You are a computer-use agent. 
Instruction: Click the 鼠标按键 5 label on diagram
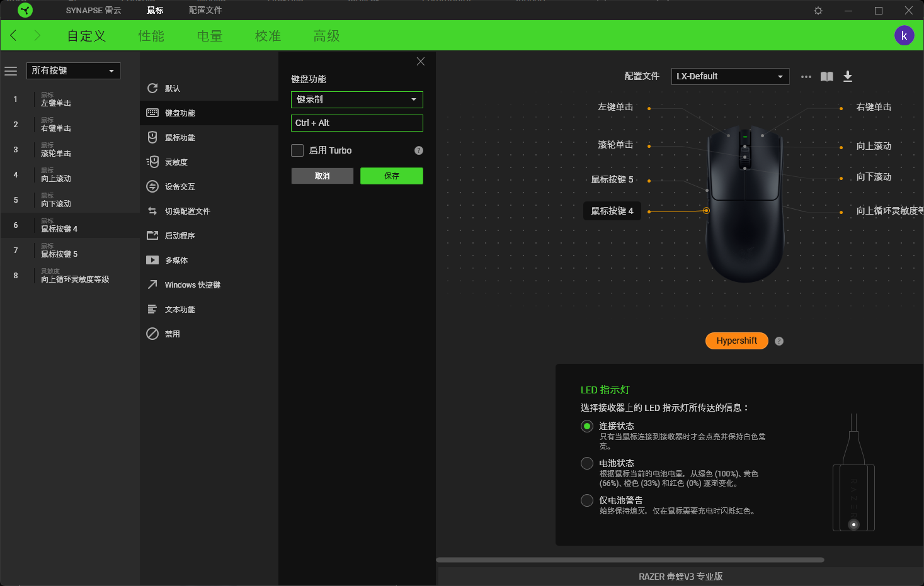click(x=612, y=179)
